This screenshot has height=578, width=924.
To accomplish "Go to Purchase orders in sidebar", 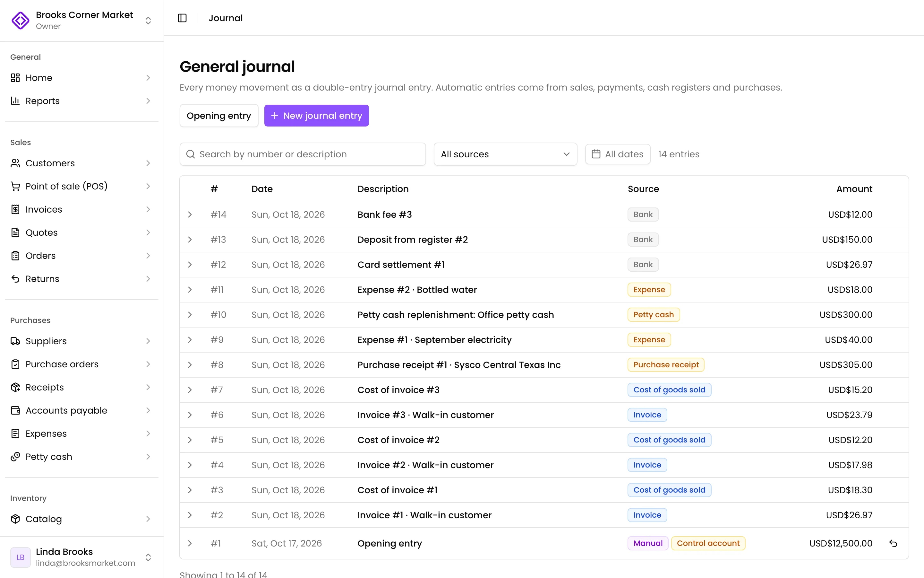I will tap(81, 364).
